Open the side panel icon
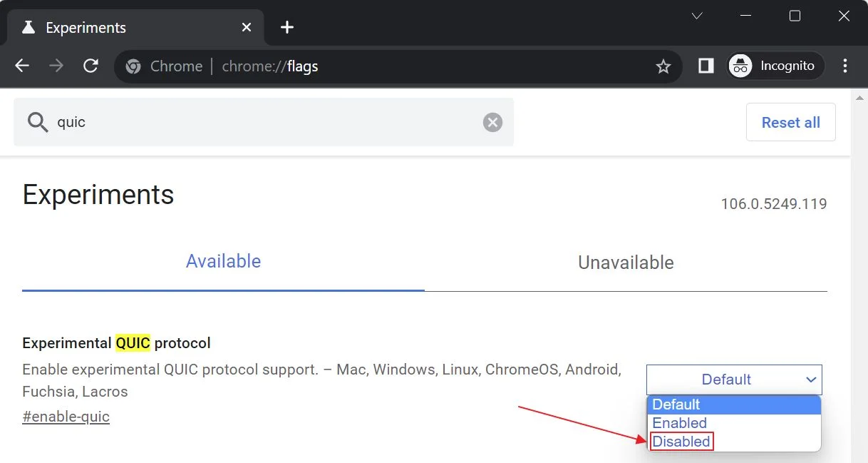Screen dimensions: 868x463 coord(706,66)
